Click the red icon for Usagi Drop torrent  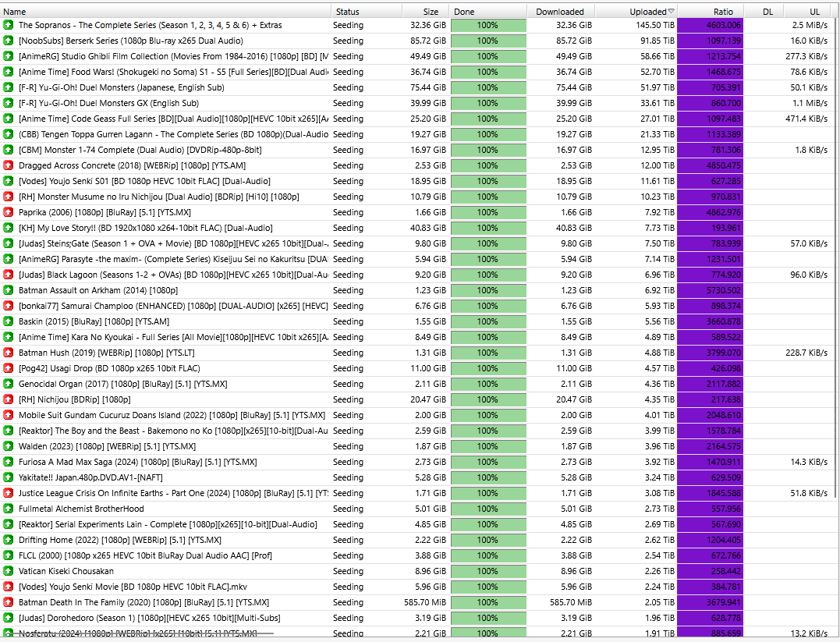[x=8, y=368]
